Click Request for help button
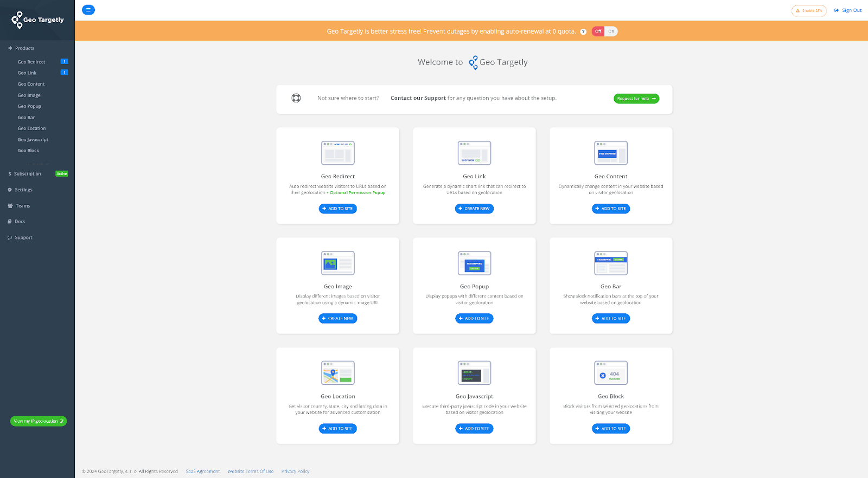 [636, 99]
